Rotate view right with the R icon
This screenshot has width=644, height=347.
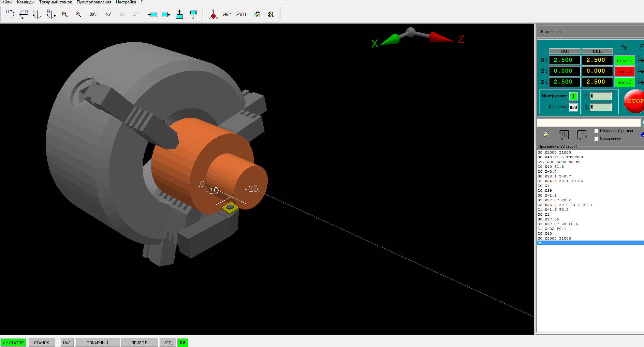click(51, 14)
